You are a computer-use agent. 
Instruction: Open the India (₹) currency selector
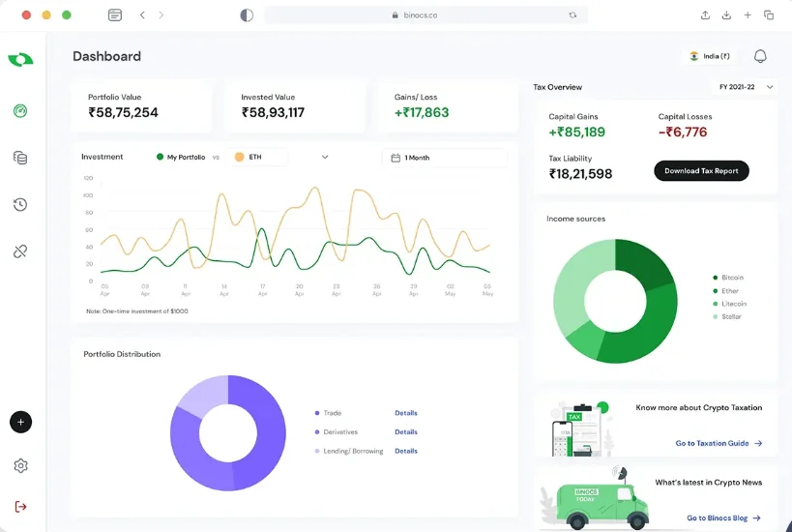click(710, 57)
